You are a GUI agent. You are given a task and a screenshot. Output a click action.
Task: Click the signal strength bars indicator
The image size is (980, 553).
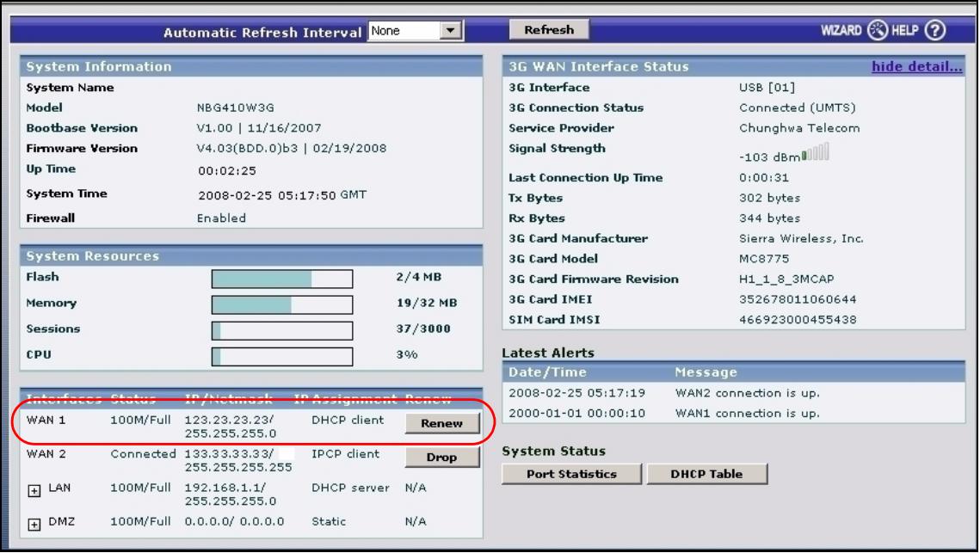[x=816, y=152]
